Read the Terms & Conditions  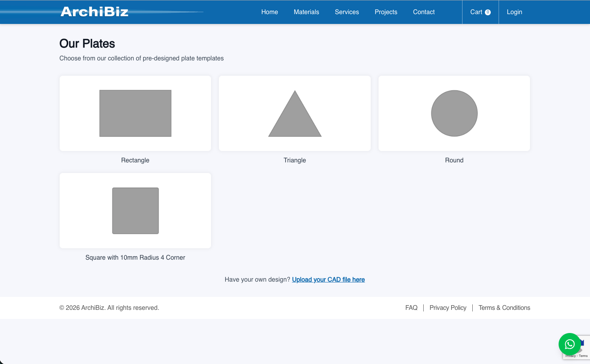[504, 308]
